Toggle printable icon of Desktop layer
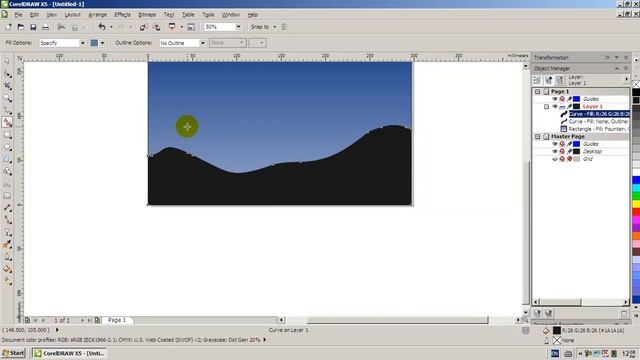 click(x=562, y=151)
